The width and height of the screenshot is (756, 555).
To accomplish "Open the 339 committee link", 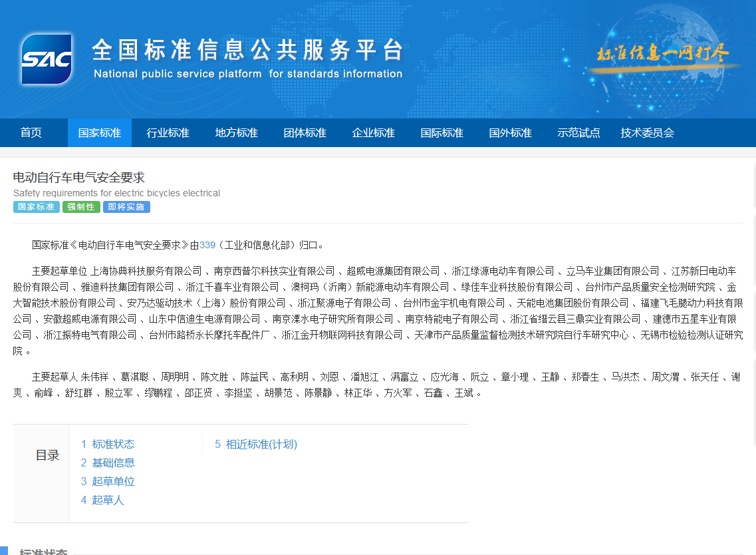I will (x=207, y=245).
